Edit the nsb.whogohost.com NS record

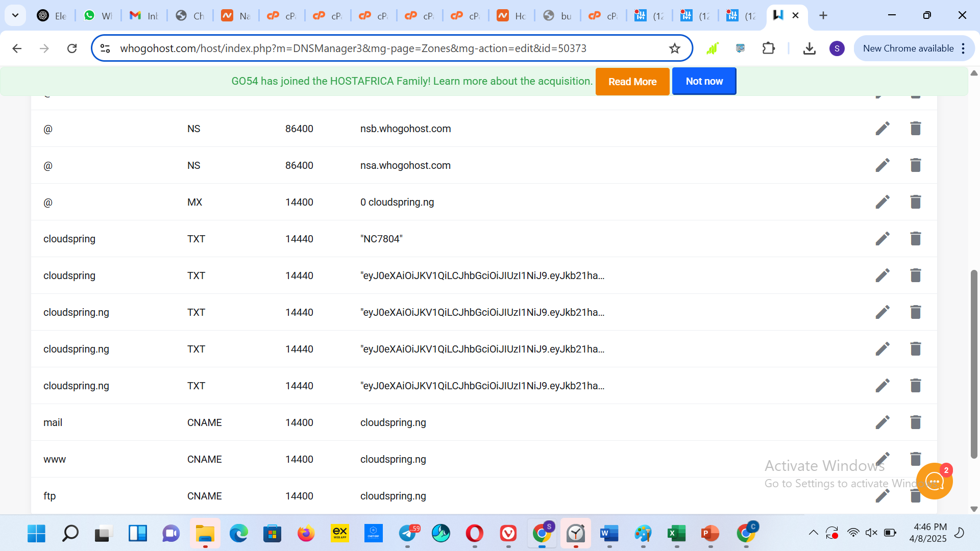point(883,129)
